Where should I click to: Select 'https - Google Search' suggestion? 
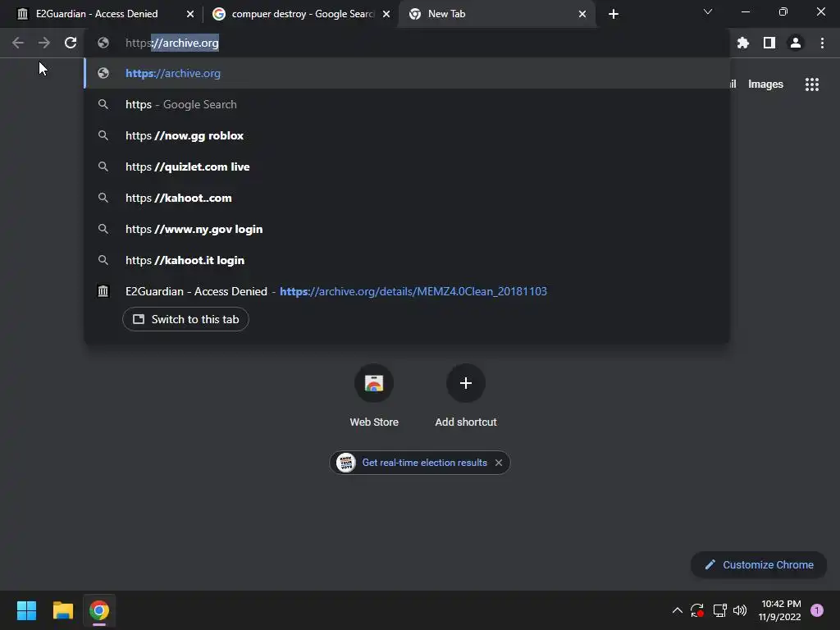(x=407, y=104)
